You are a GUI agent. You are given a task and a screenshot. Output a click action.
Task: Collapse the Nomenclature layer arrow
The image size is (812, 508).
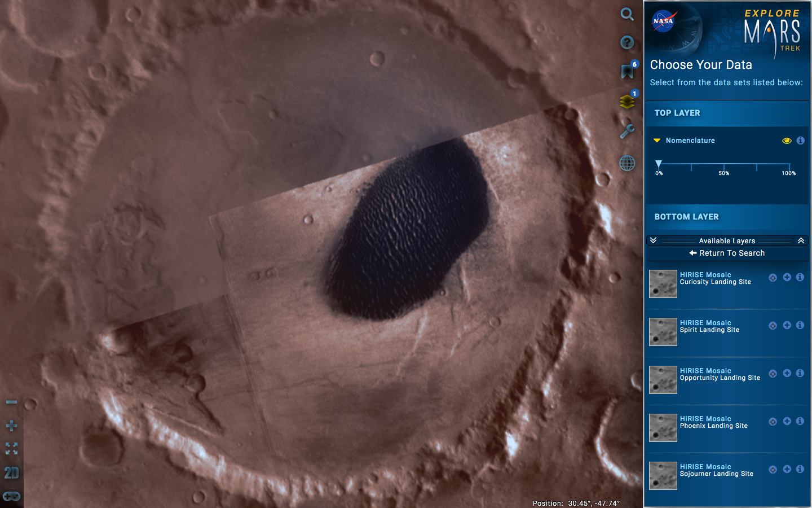coord(657,141)
